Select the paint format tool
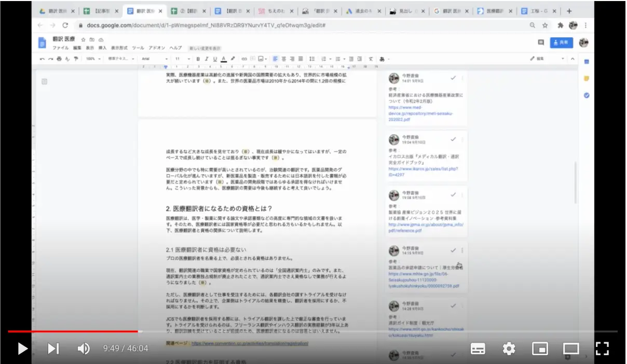The image size is (627, 364). [x=76, y=59]
